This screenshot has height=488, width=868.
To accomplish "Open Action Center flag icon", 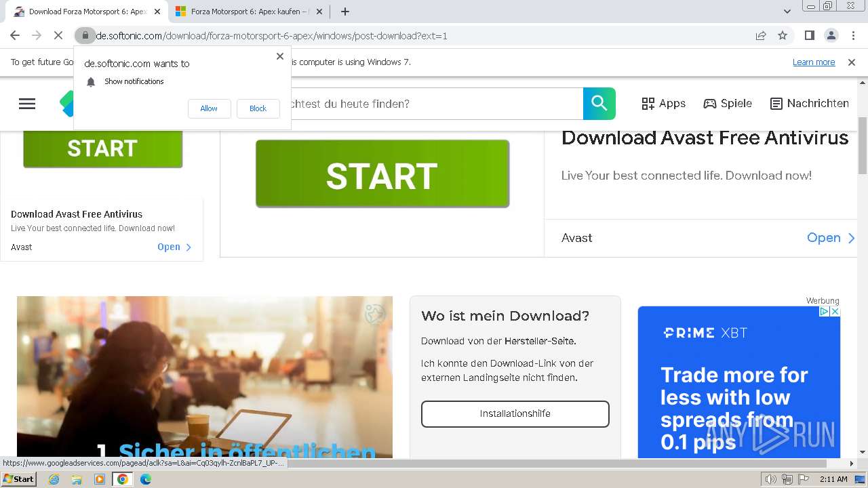I will click(802, 479).
